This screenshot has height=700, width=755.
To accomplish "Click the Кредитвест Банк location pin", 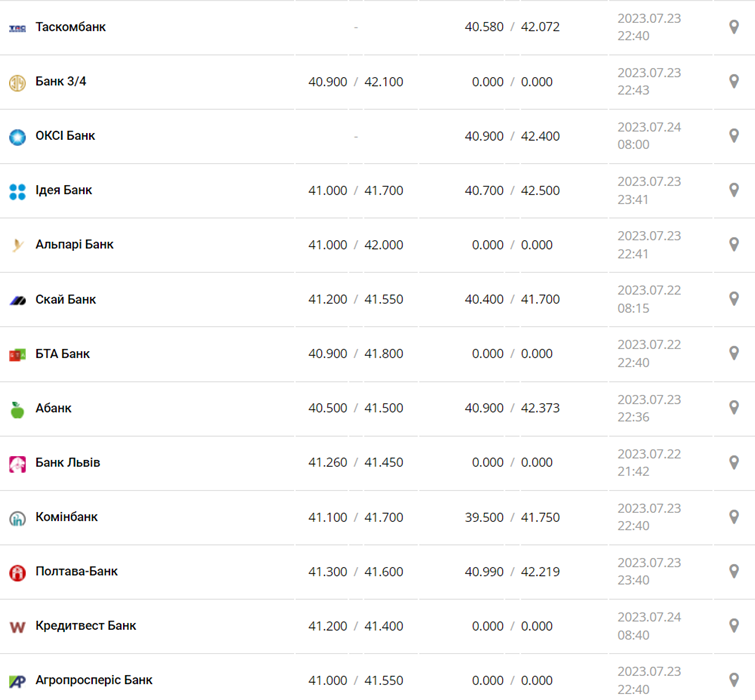I will (733, 626).
